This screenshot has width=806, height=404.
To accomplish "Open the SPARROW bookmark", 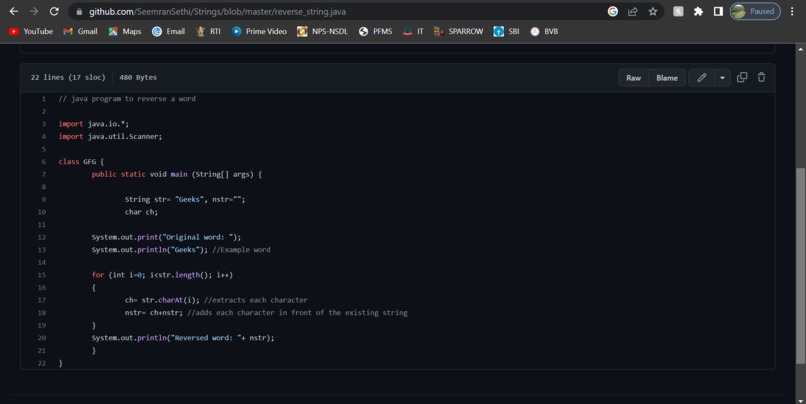I will click(x=459, y=31).
